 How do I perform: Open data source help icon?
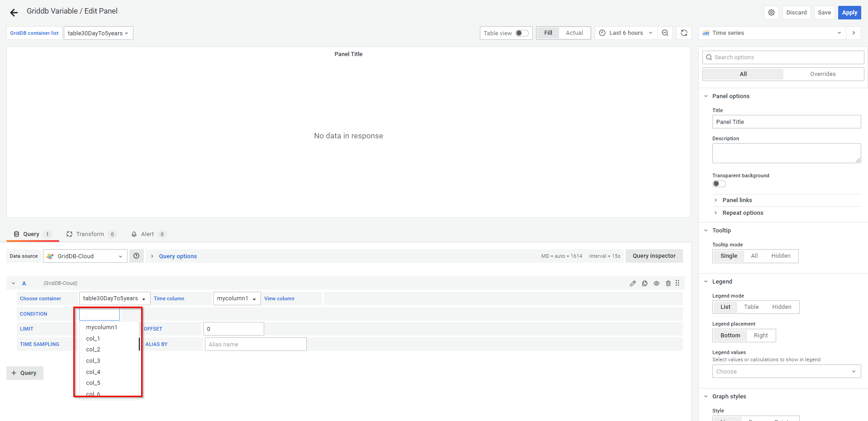point(136,256)
